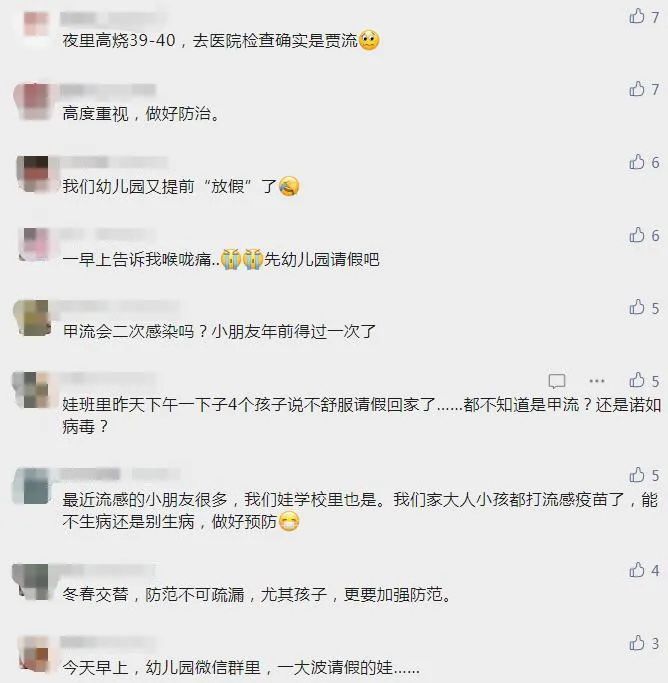Like the comment about 喉咙痛 请假
This screenshot has height=683, width=668.
pyautogui.click(x=637, y=235)
